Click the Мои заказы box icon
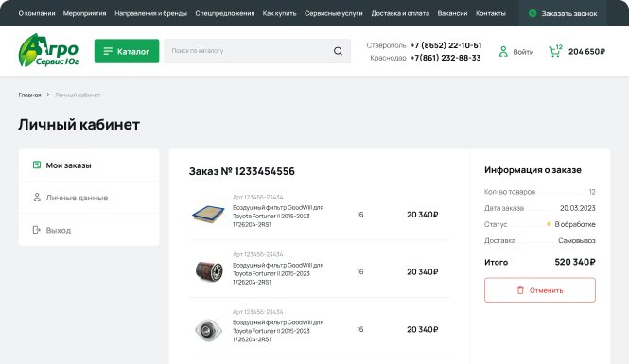 (37, 165)
